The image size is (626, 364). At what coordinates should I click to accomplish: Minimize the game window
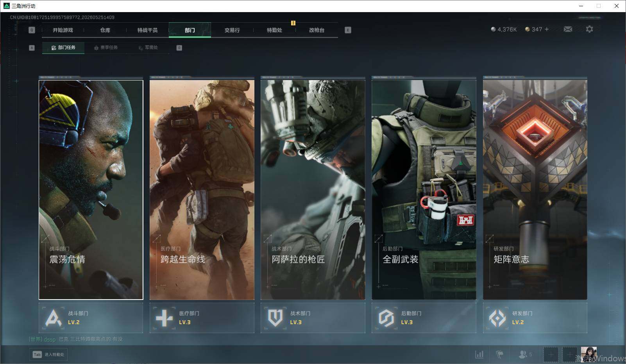[581, 6]
